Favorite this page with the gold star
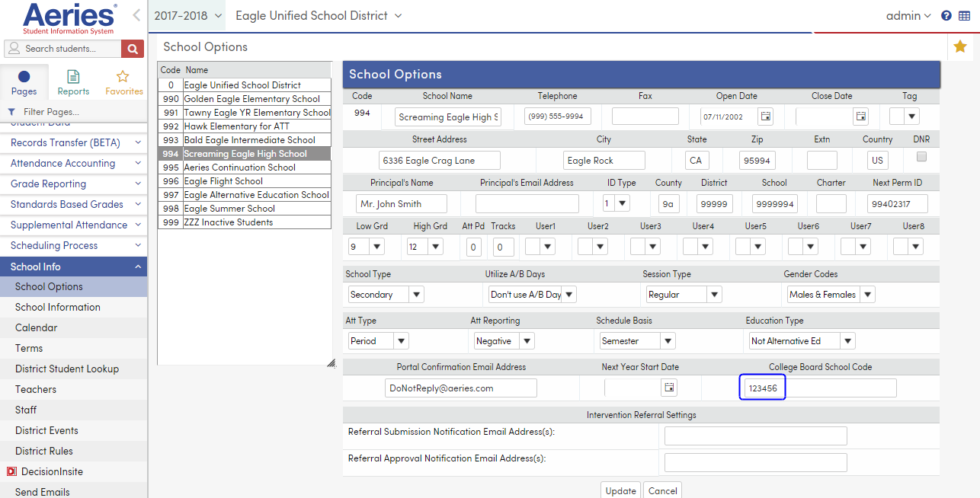980x498 pixels. coord(959,46)
